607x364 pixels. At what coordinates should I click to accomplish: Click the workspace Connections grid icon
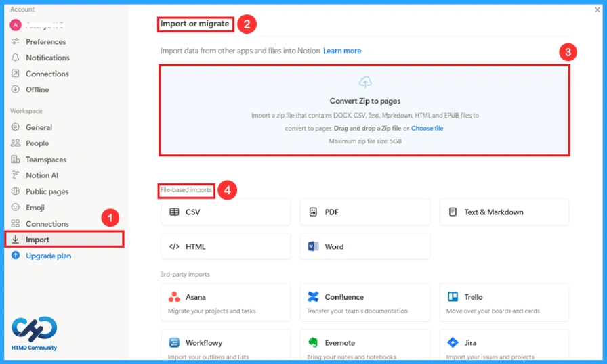click(15, 223)
